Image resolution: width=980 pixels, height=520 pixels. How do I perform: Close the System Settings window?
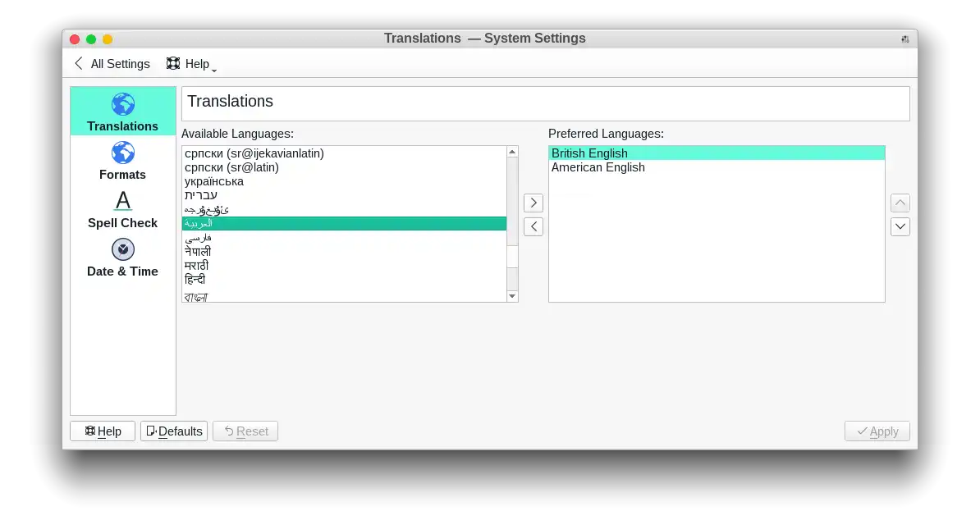[75, 39]
